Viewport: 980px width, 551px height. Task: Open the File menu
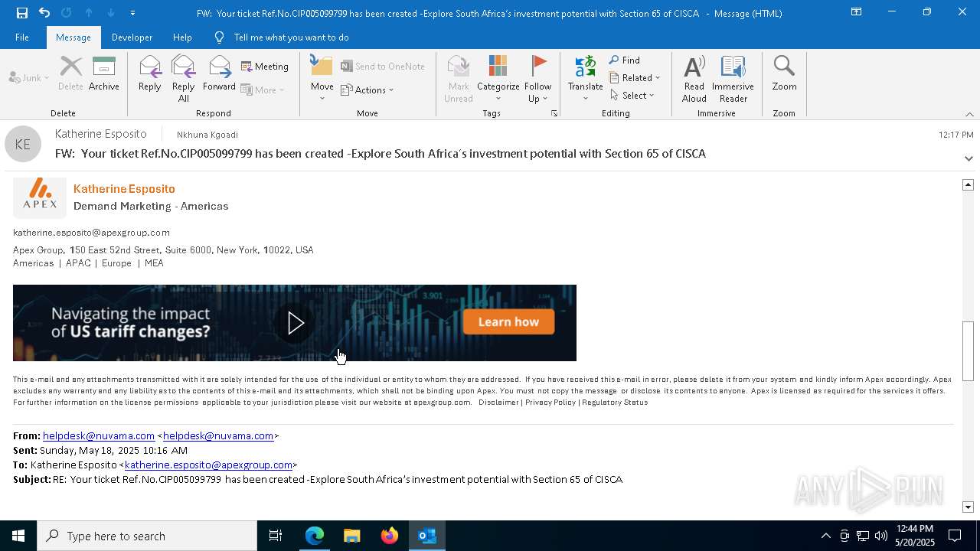[x=22, y=37]
